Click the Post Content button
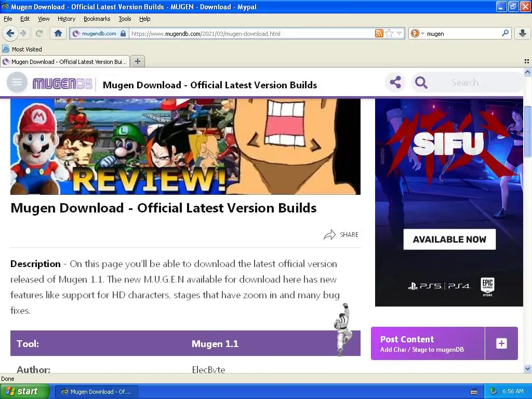The height and width of the screenshot is (399, 532). click(428, 343)
